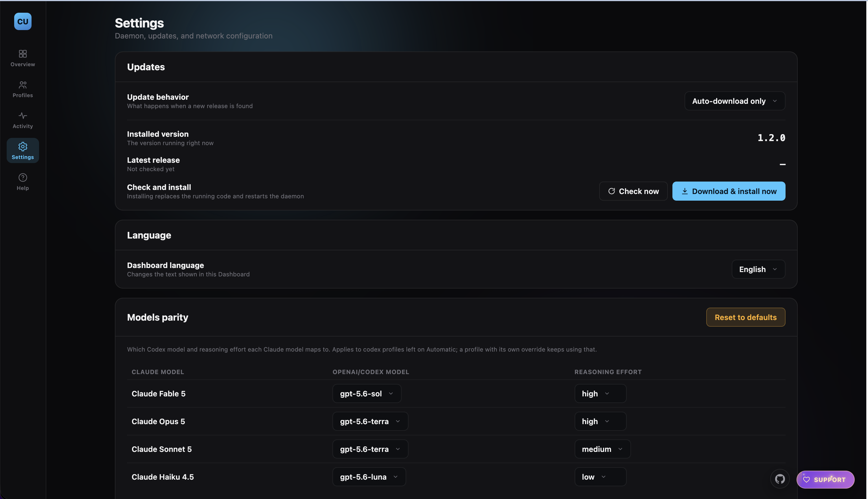This screenshot has width=868, height=499.
Task: Select the Settings sidebar item
Action: coord(23,150)
